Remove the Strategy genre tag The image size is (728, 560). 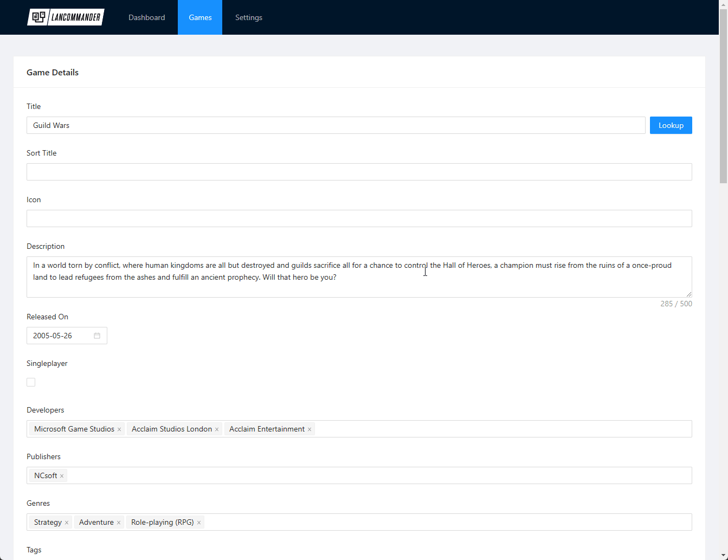(67, 523)
